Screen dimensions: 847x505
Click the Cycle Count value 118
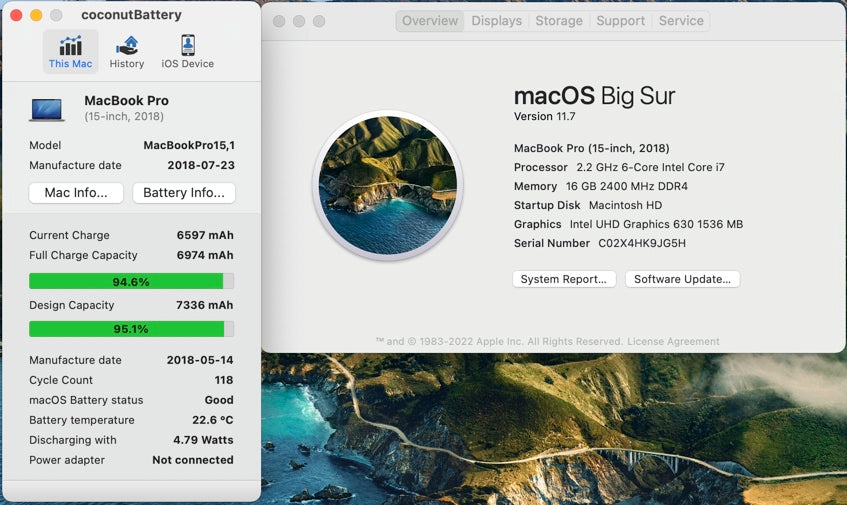[x=224, y=380]
